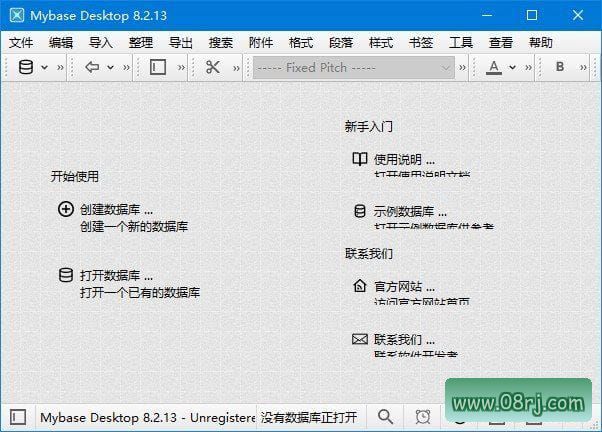
Task: Click the 创建数据库 plus icon
Action: 66,209
